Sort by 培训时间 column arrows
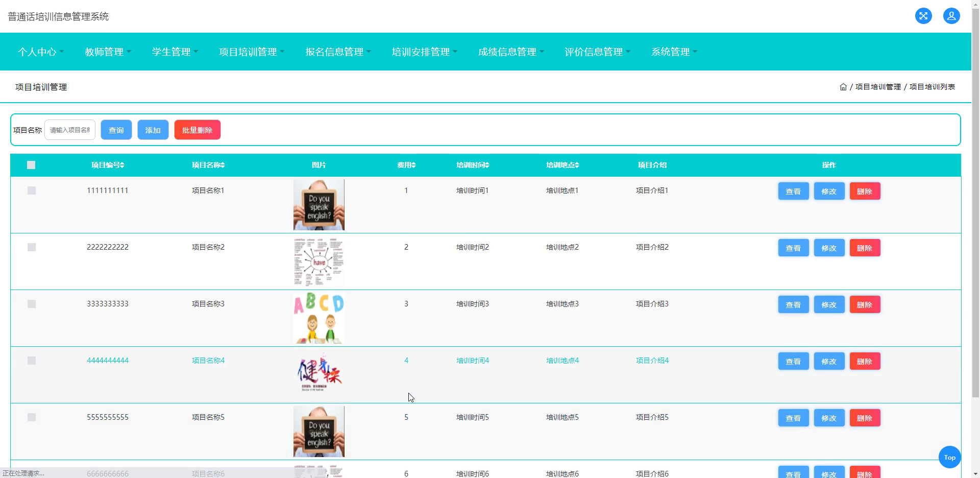Screen dimensions: 980x478 [x=487, y=165]
